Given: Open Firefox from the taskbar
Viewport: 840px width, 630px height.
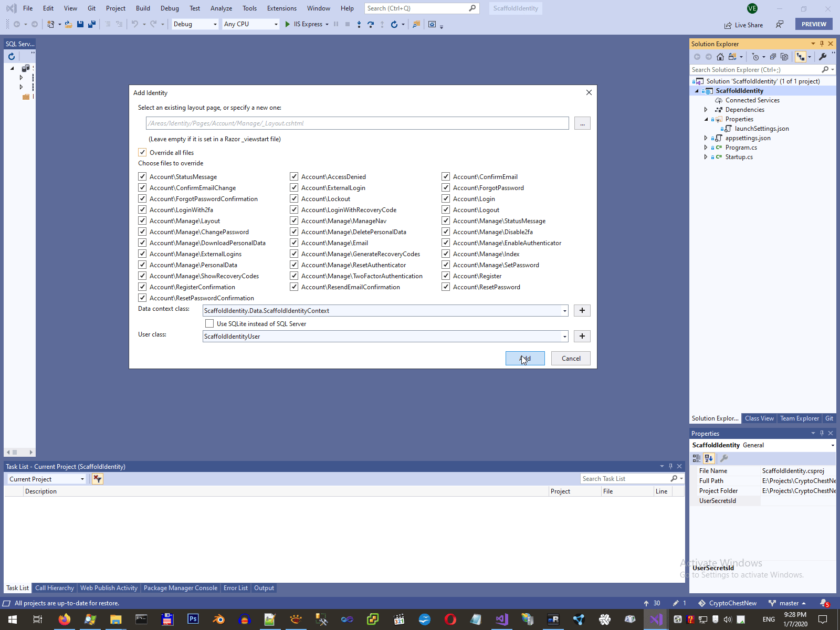Looking at the screenshot, I should coord(65,619).
